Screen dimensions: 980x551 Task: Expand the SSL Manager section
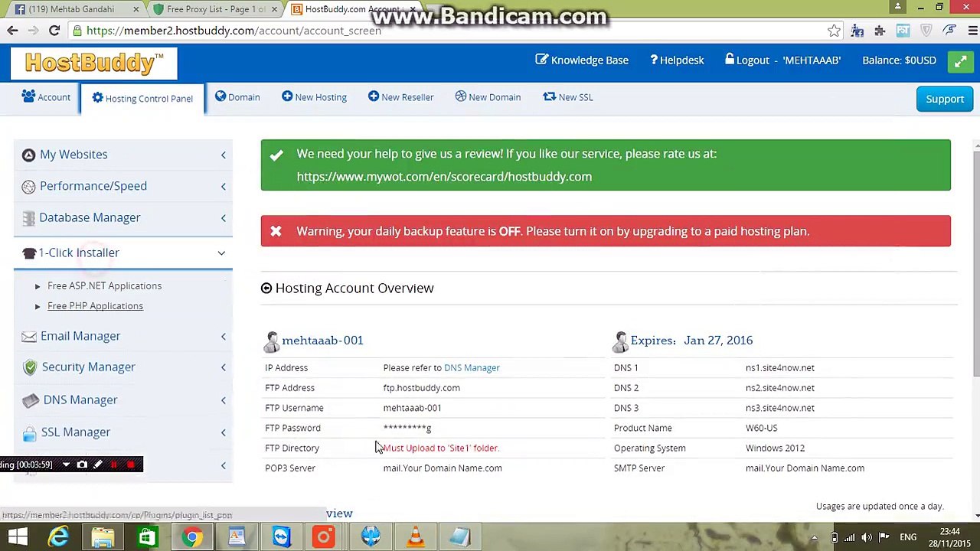point(123,432)
